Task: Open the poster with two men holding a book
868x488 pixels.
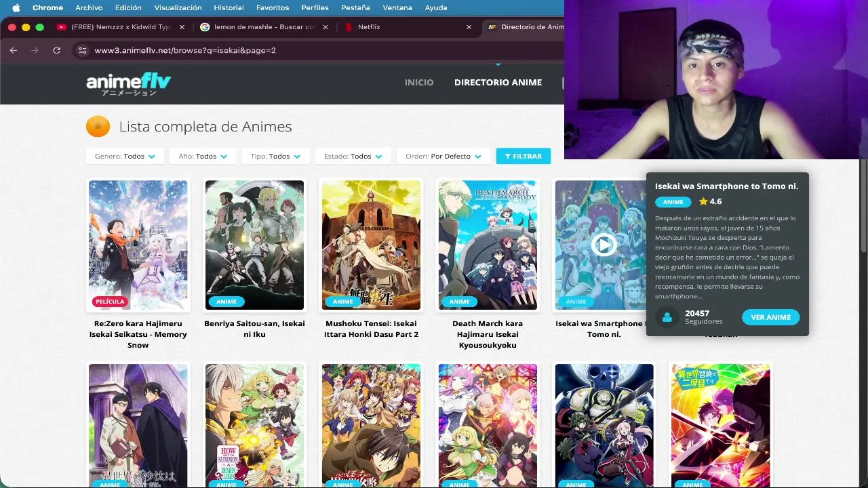Action: 138,426
